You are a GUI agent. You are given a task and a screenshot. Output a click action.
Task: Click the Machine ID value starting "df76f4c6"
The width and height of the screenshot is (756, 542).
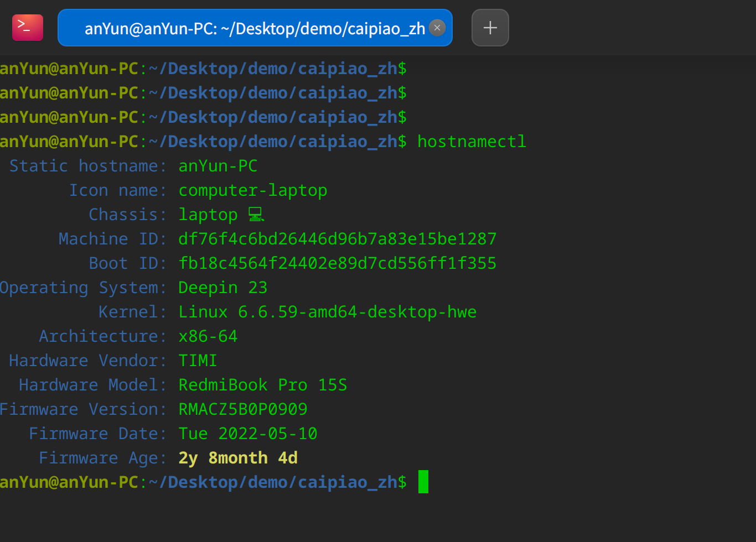pyautogui.click(x=338, y=239)
